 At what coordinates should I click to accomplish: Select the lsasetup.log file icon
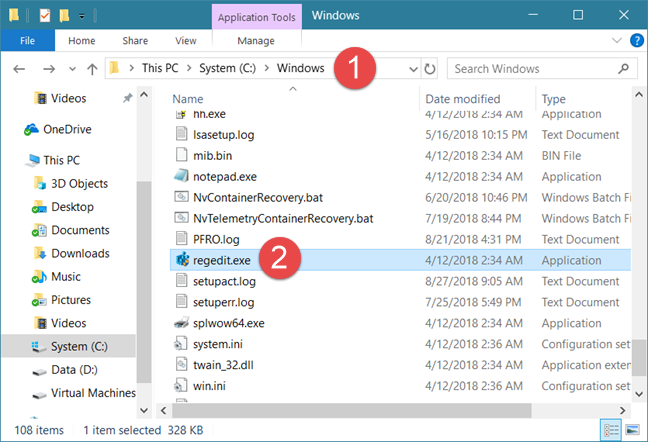(181, 134)
